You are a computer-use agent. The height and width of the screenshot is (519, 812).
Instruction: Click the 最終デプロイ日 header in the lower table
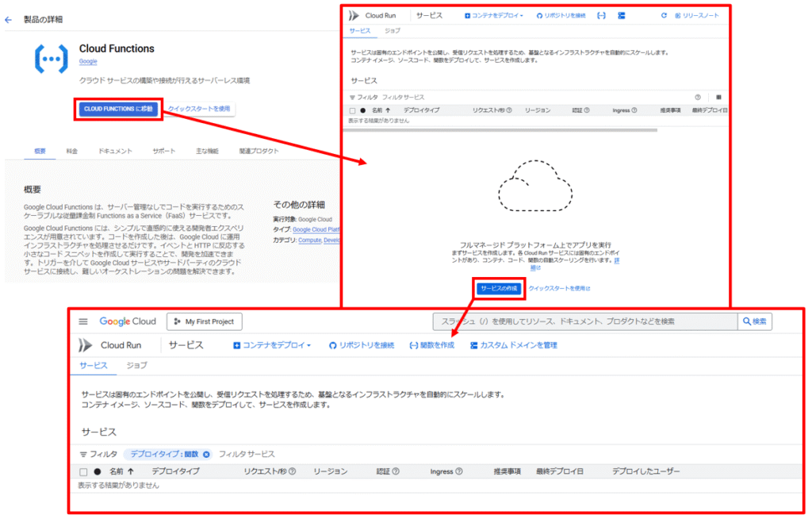[559, 471]
